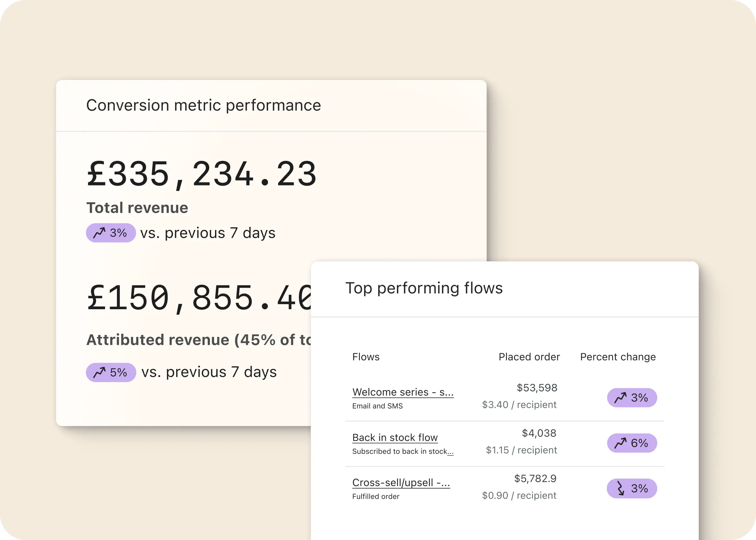756x540 pixels.
Task: Click Subscribed to back in stock trigger text
Action: pyautogui.click(x=403, y=451)
